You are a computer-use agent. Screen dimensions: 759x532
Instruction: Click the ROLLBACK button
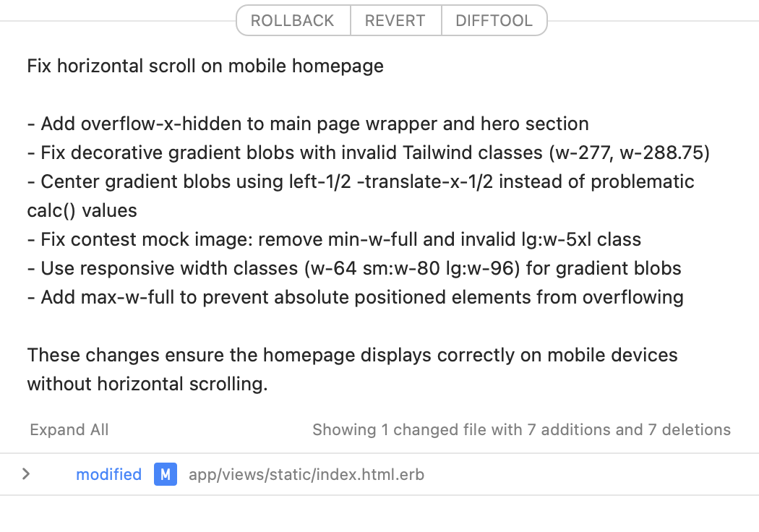click(x=293, y=20)
